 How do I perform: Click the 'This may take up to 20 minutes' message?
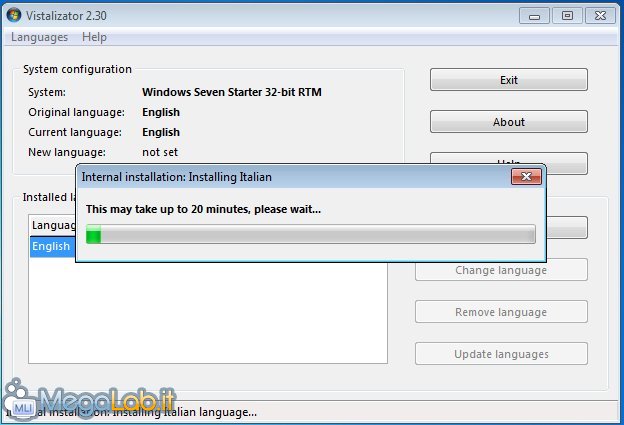(203, 209)
